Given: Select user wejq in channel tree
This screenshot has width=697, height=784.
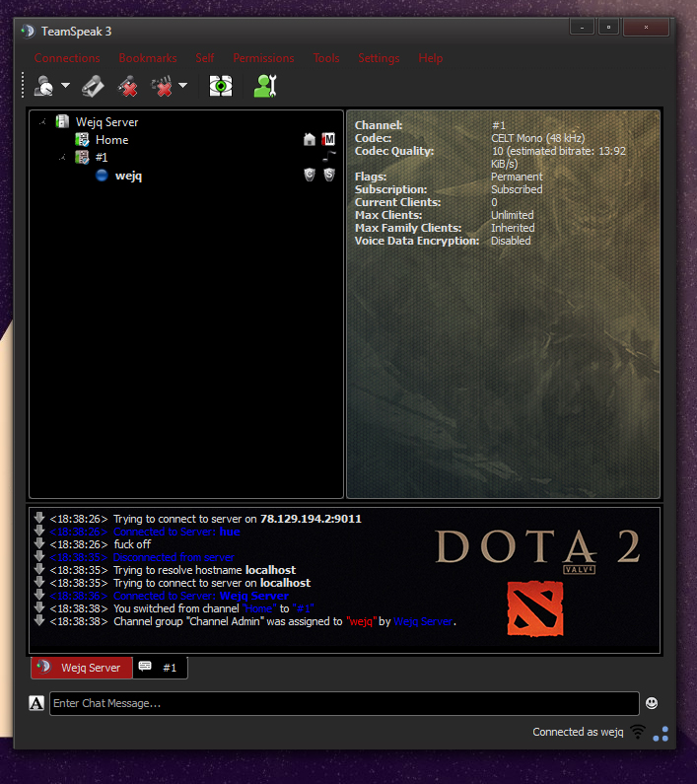Looking at the screenshot, I should pyautogui.click(x=128, y=176).
